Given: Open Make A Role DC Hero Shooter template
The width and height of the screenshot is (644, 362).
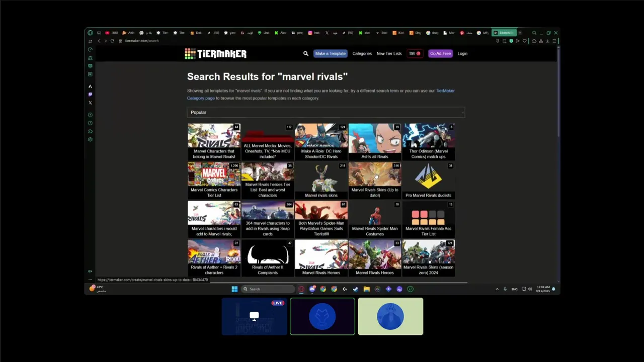Looking at the screenshot, I should 321,142.
